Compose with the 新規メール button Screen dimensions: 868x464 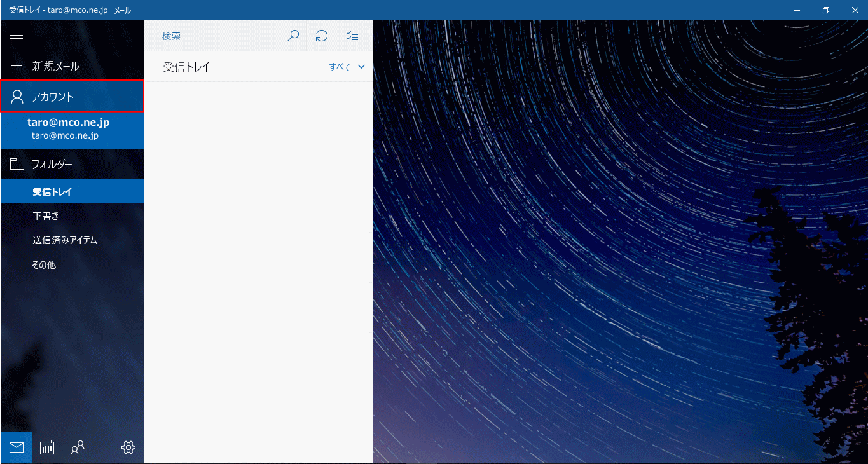point(56,66)
